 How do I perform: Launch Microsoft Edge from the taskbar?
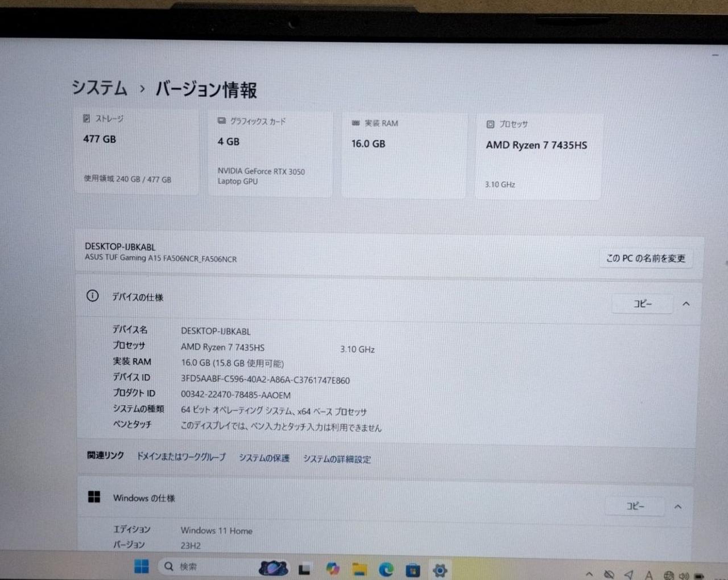pos(386,569)
